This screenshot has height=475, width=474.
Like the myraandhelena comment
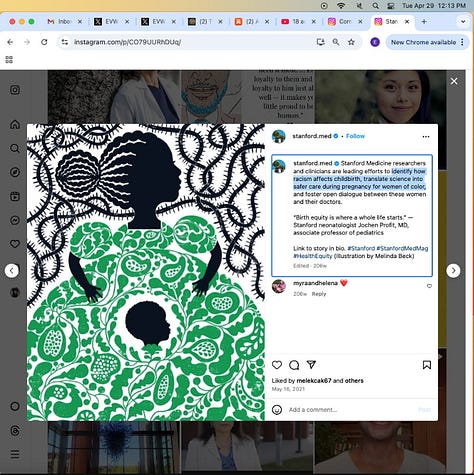429,286
